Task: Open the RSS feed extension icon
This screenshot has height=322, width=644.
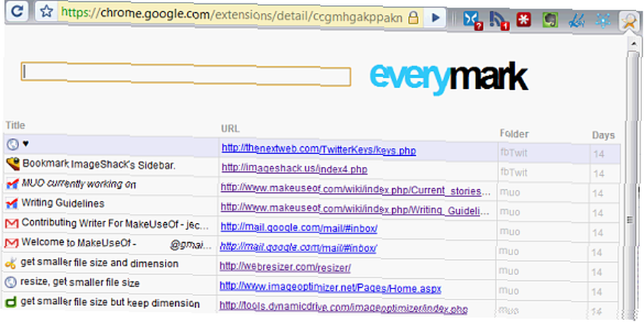Action: pos(499,21)
